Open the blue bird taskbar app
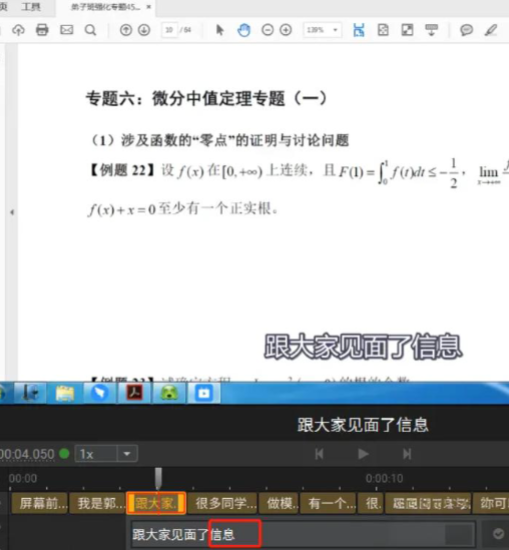Image resolution: width=509 pixels, height=550 pixels. 100,393
